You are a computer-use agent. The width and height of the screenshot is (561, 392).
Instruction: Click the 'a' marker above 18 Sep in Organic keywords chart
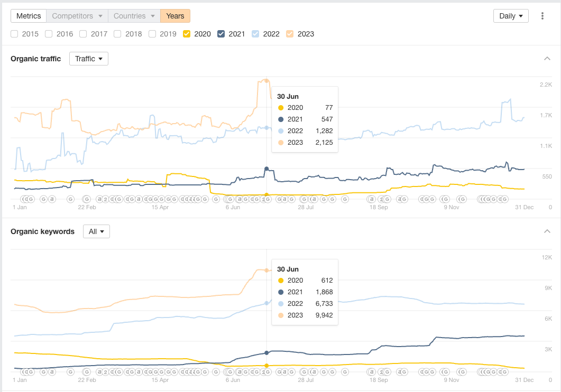click(x=372, y=371)
